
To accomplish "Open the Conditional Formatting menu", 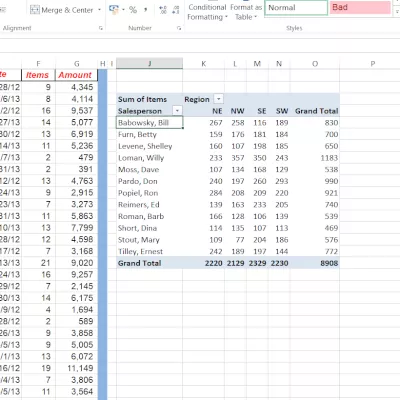I will tap(207, 12).
